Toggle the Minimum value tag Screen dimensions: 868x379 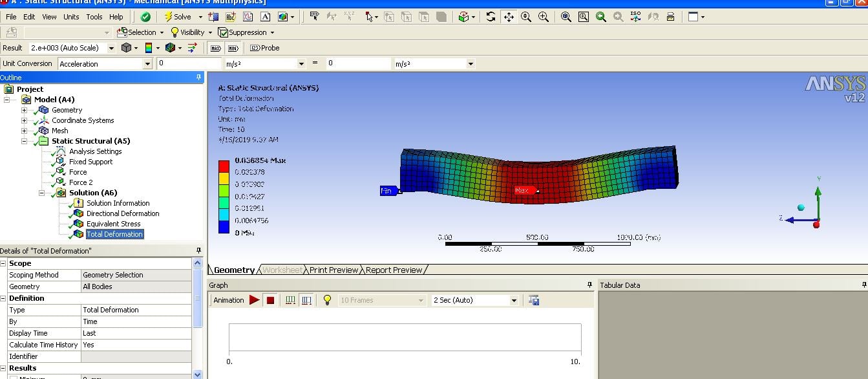[x=233, y=48]
